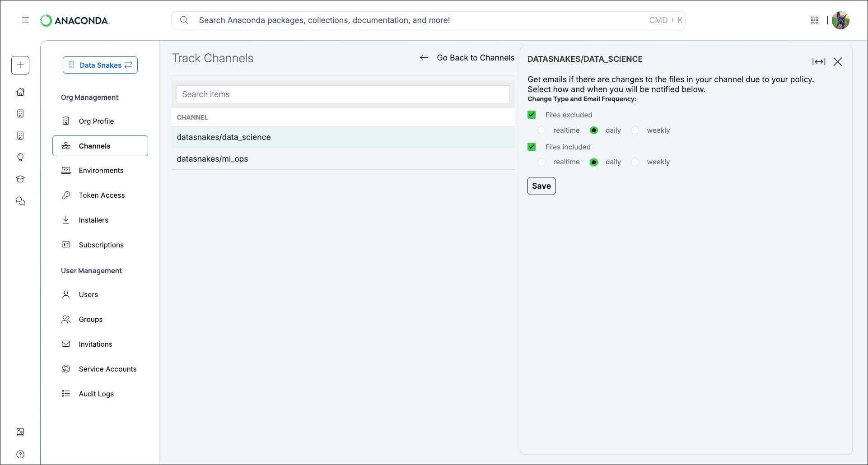The height and width of the screenshot is (465, 868).
Task: Open Invitations page
Action: (x=100, y=344)
